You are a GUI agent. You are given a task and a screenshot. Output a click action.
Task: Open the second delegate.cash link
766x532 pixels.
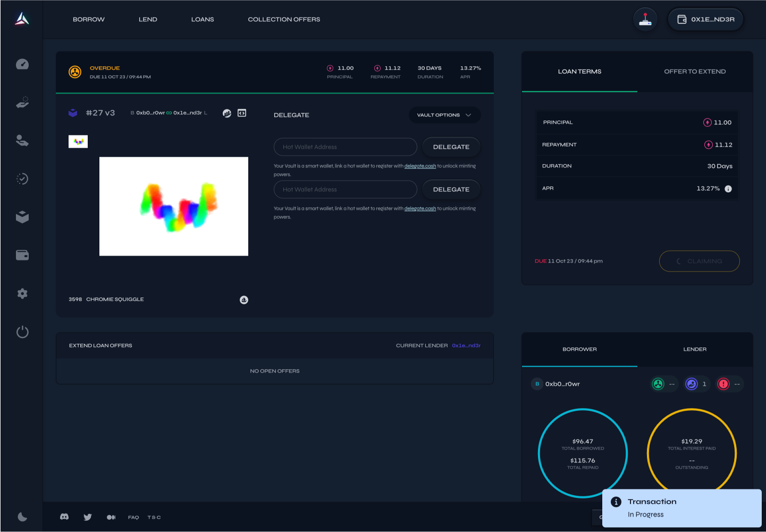420,208
